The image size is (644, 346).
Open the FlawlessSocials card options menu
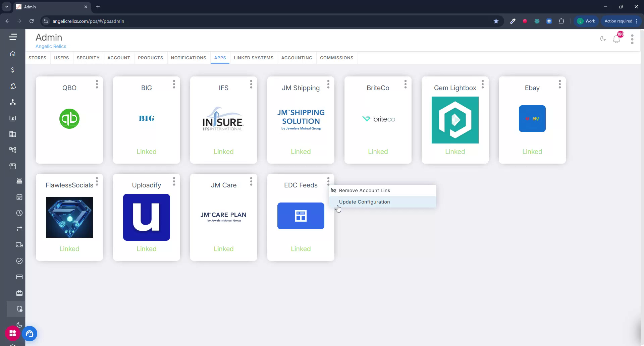(97, 181)
